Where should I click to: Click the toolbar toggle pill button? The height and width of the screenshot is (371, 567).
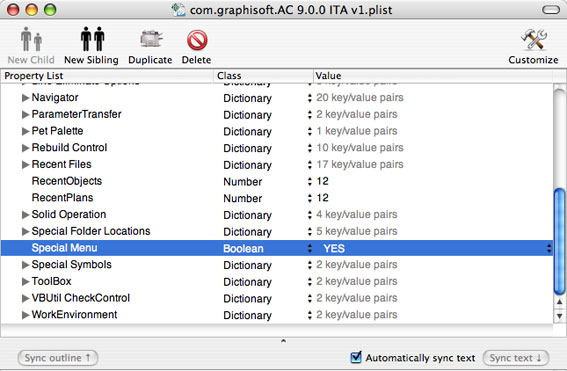pyautogui.click(x=551, y=10)
